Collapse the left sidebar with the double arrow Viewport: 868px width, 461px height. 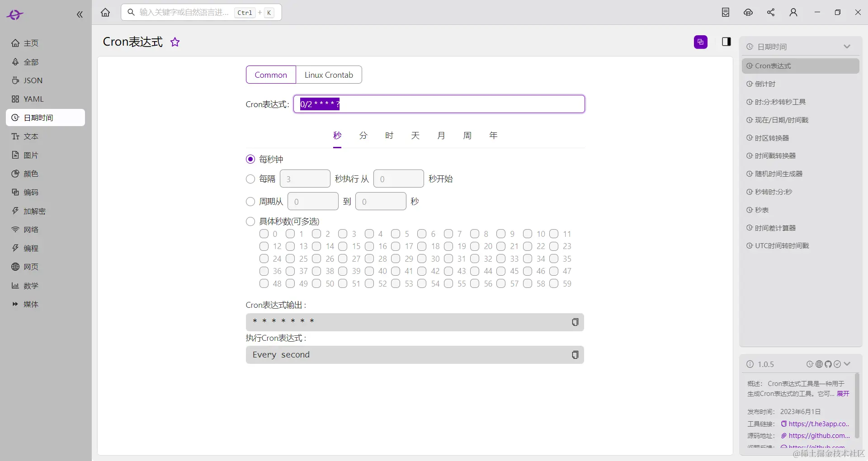(80, 14)
